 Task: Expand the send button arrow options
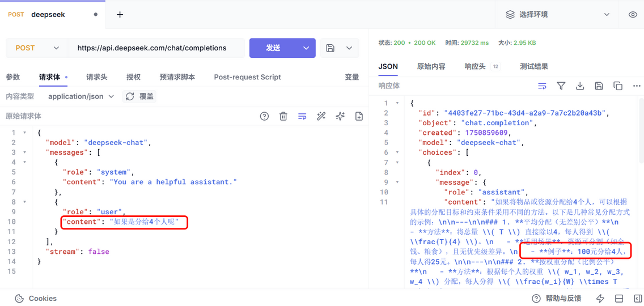306,48
